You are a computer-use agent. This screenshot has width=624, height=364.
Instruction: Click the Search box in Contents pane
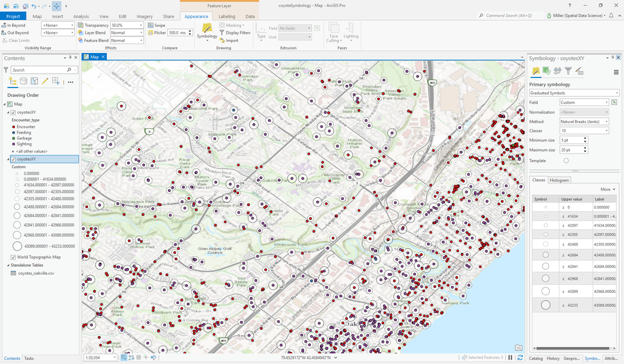pos(37,70)
